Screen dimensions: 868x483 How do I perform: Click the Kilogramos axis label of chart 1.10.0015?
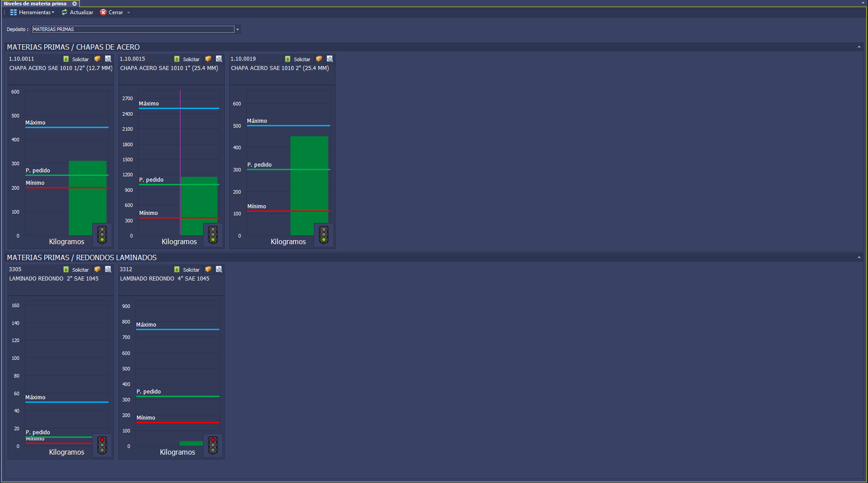[179, 241]
